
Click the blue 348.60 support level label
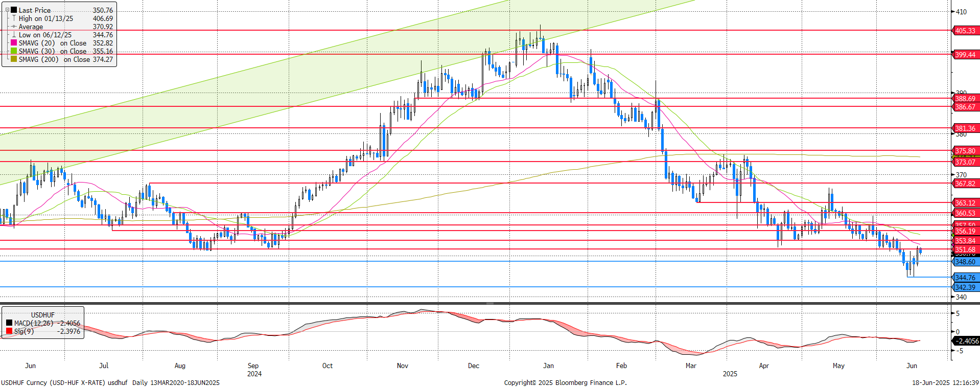coord(965,262)
